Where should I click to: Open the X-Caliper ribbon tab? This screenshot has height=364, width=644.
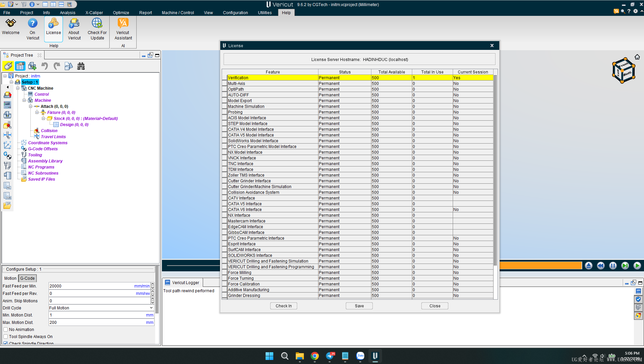(94, 13)
